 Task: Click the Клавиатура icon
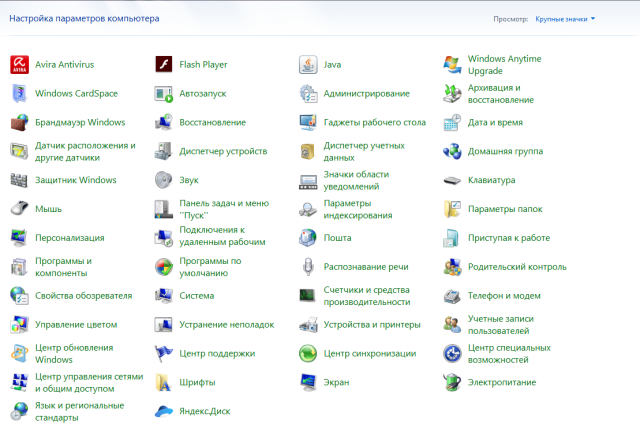point(453,180)
